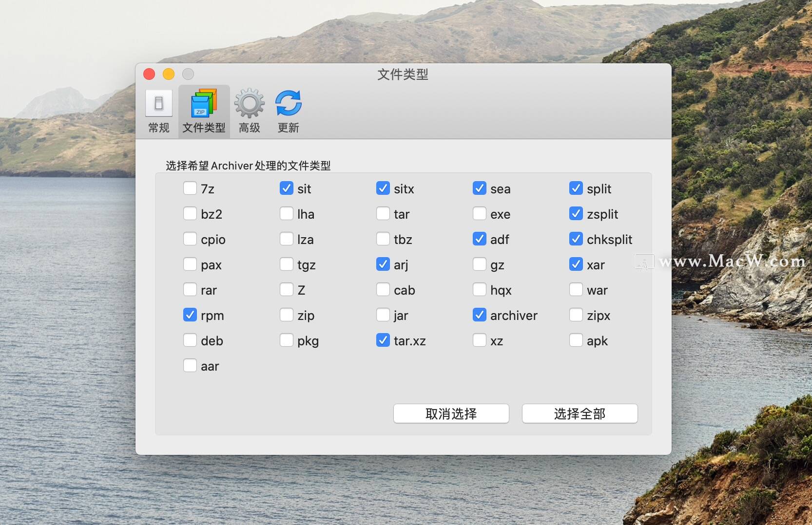Check the apk checkbox
Screen dimensions: 812x525
click(576, 340)
